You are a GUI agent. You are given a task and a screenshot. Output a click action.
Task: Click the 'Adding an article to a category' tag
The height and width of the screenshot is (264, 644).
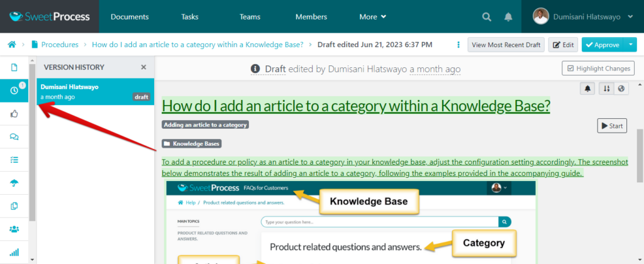[206, 124]
